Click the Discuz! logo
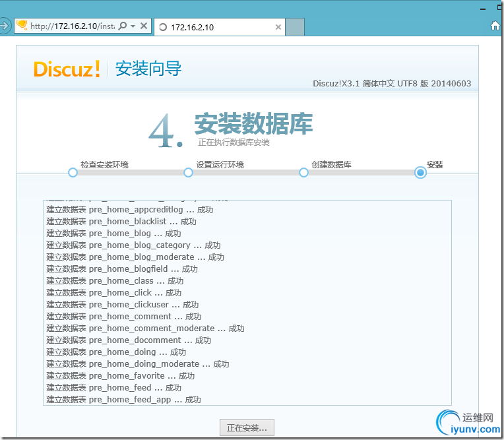 click(x=67, y=69)
